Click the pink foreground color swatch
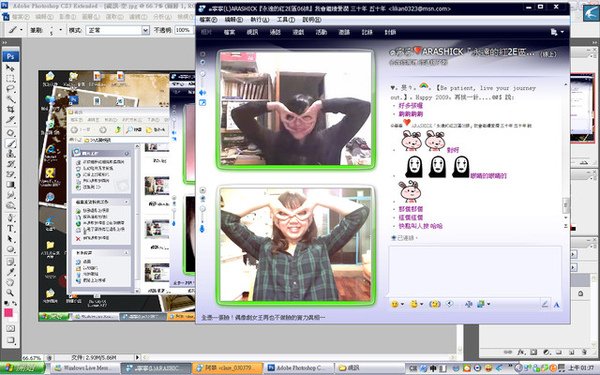This screenshot has width=600, height=375. pyautogui.click(x=8, y=313)
